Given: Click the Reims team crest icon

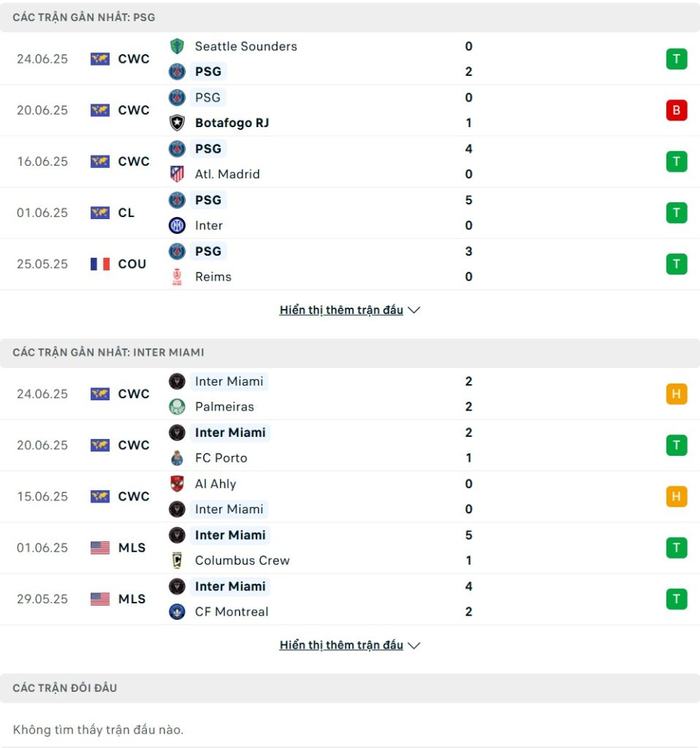Looking at the screenshot, I should click(177, 277).
